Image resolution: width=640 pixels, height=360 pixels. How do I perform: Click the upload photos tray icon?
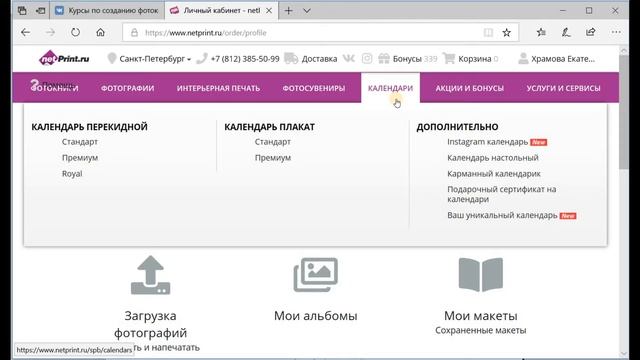151,275
